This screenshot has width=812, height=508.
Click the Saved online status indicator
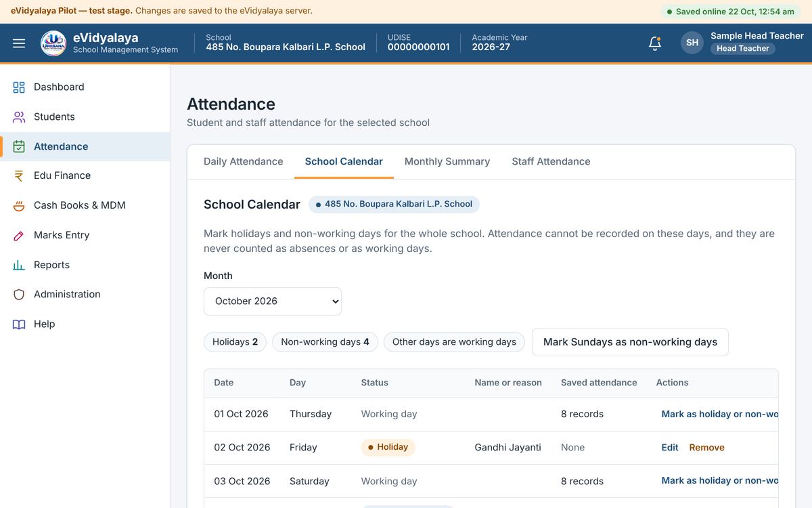coord(730,12)
